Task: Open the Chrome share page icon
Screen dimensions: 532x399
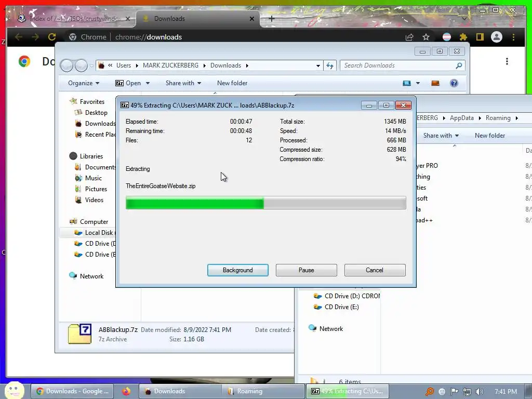Action: [x=409, y=37]
